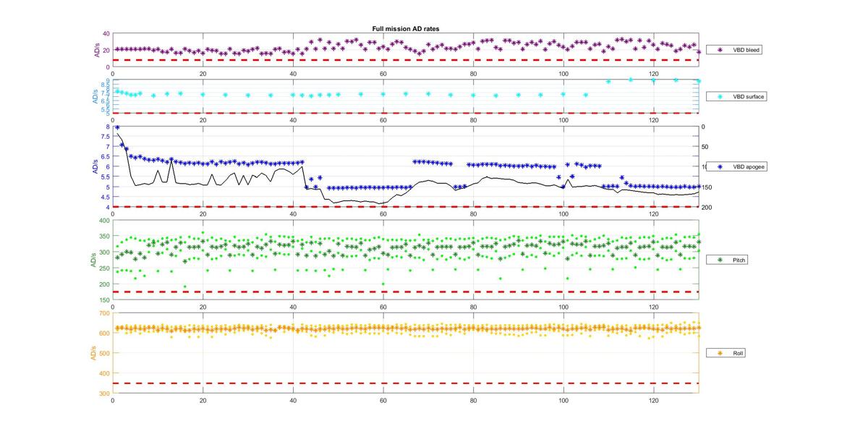
Task: Select the VBD apogee legend entry
Action: [738, 166]
